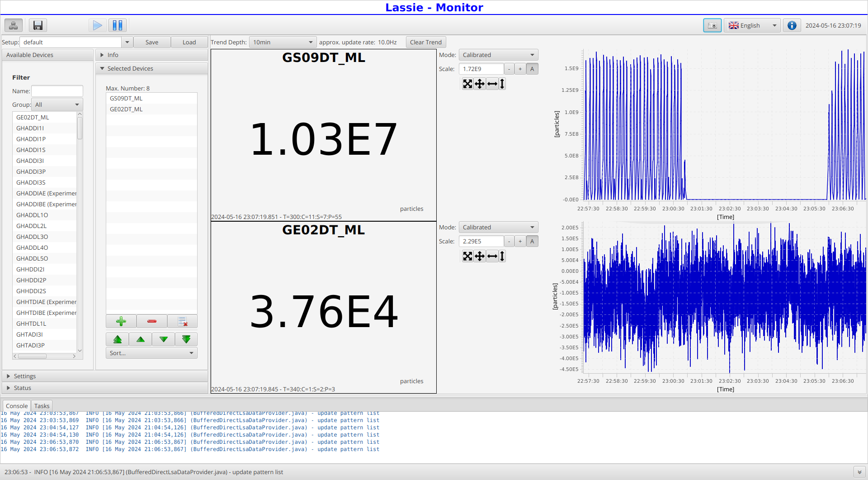Click GE02DT_ML fit-all zoom icon

click(x=467, y=256)
